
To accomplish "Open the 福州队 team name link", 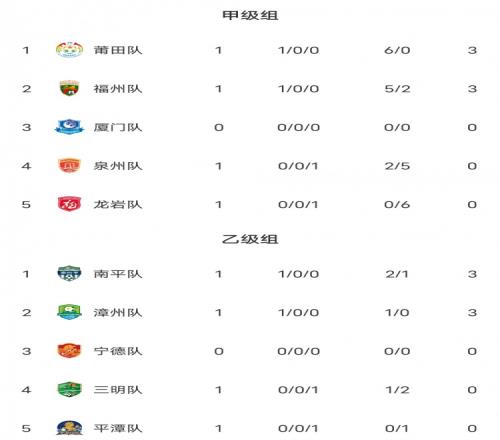I will (118, 89).
